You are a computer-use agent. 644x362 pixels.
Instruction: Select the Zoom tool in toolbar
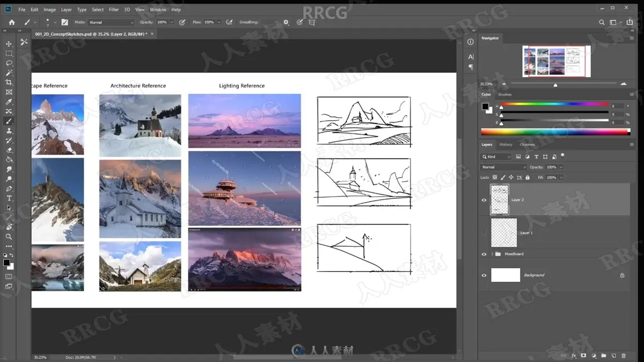coord(9,237)
